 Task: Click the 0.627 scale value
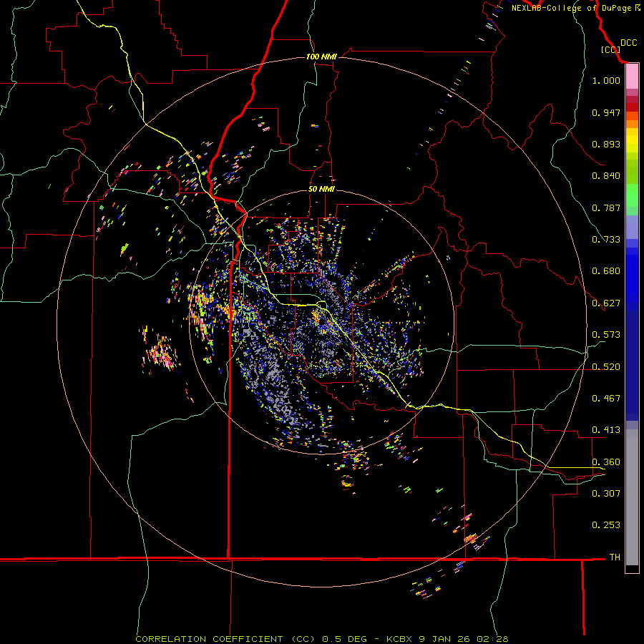coord(606,303)
